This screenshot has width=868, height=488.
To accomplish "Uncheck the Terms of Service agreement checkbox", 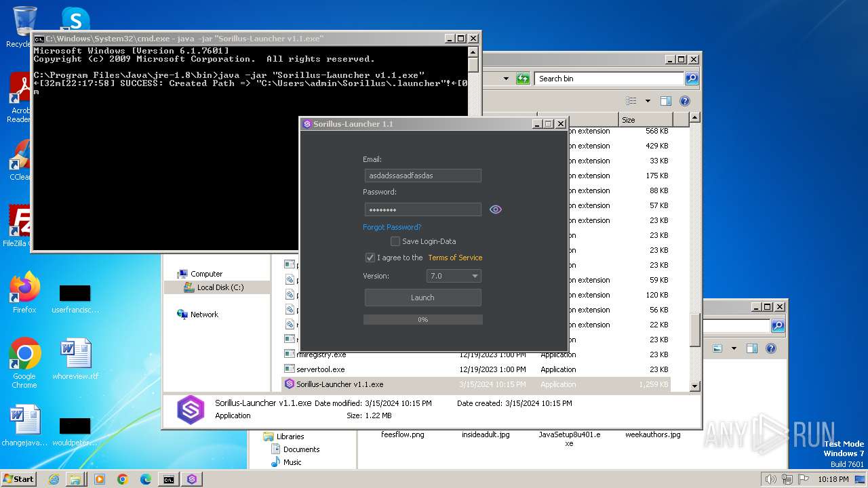I will (370, 258).
